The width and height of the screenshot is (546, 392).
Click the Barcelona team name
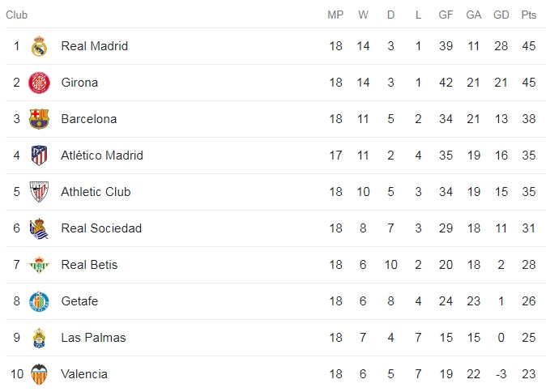coord(89,119)
